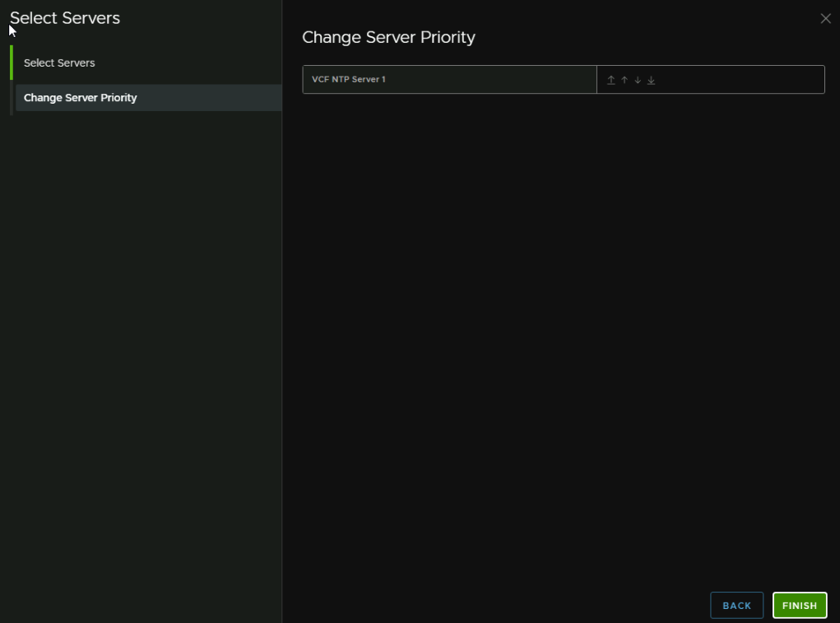This screenshot has height=623, width=840.
Task: Click the Select Servers dialog title
Action: pyautogui.click(x=65, y=18)
